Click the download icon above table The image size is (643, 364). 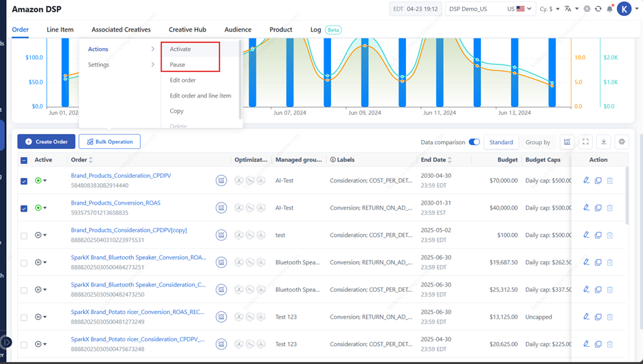coord(603,142)
